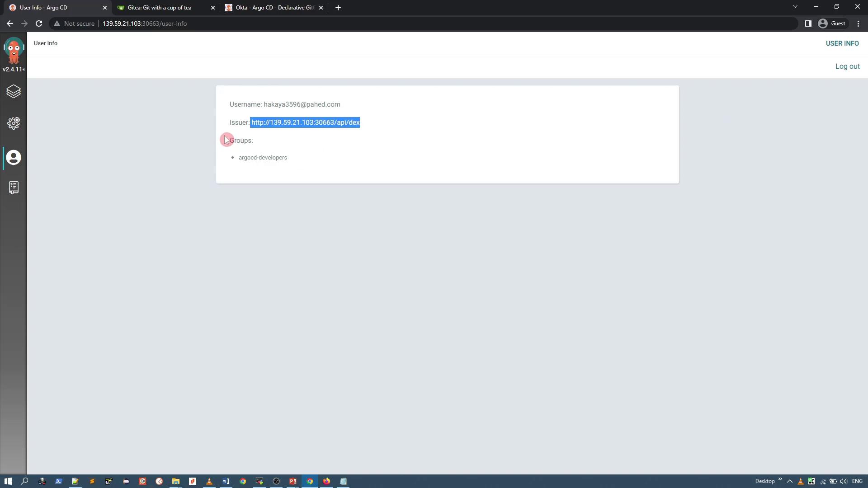
Task: Go back in browser history
Action: pyautogui.click(x=10, y=23)
